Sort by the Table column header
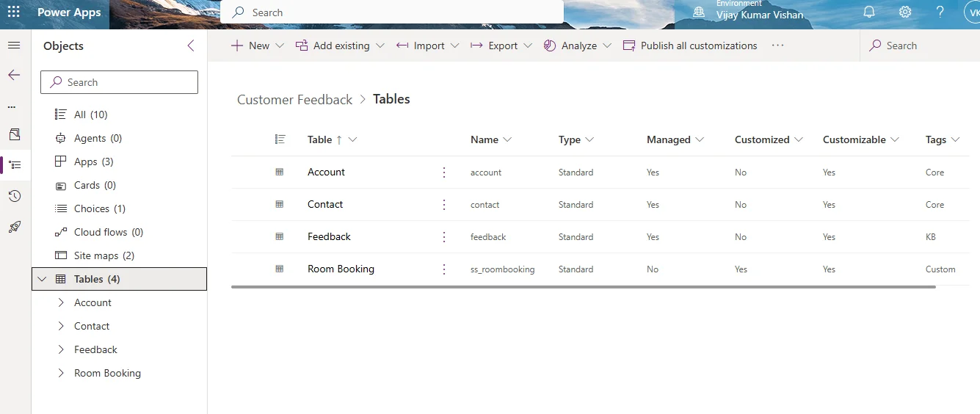 click(x=332, y=139)
